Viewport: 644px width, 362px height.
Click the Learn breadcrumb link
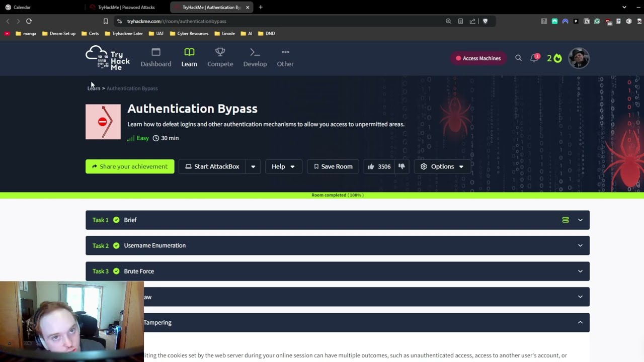pos(94,88)
